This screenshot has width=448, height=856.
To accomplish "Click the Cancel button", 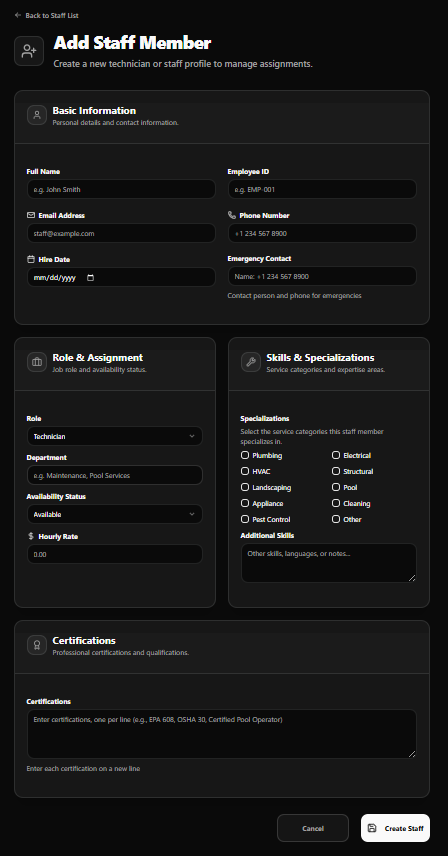I will [x=313, y=828].
